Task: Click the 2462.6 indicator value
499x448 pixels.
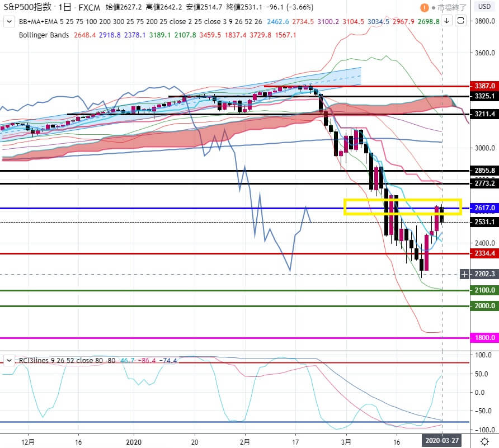Action: (x=278, y=22)
